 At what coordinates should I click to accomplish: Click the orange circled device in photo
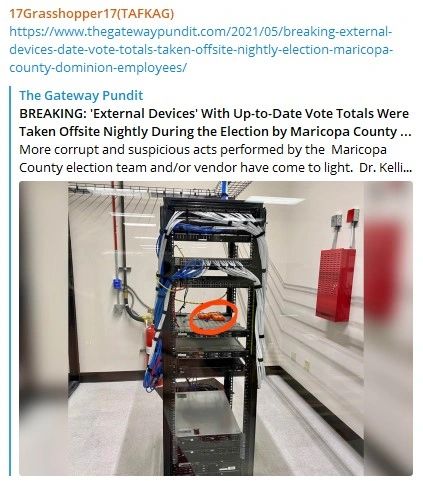pyautogui.click(x=213, y=317)
